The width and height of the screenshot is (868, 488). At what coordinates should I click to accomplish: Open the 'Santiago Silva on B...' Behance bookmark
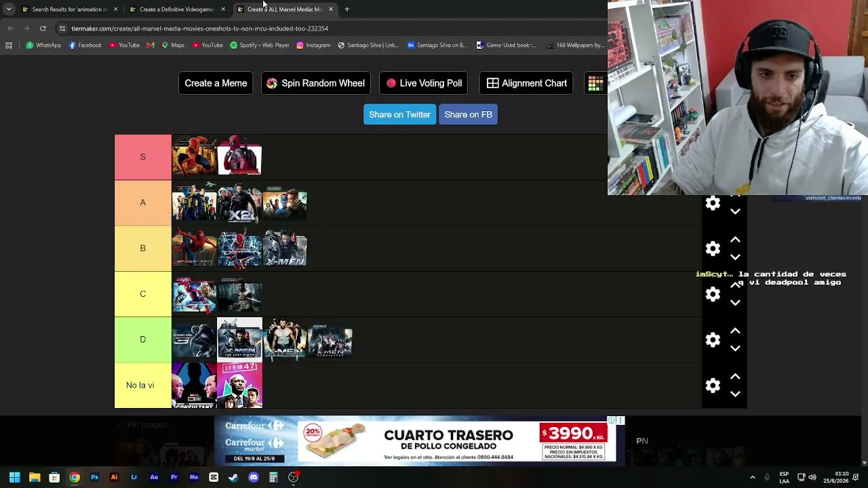437,45
